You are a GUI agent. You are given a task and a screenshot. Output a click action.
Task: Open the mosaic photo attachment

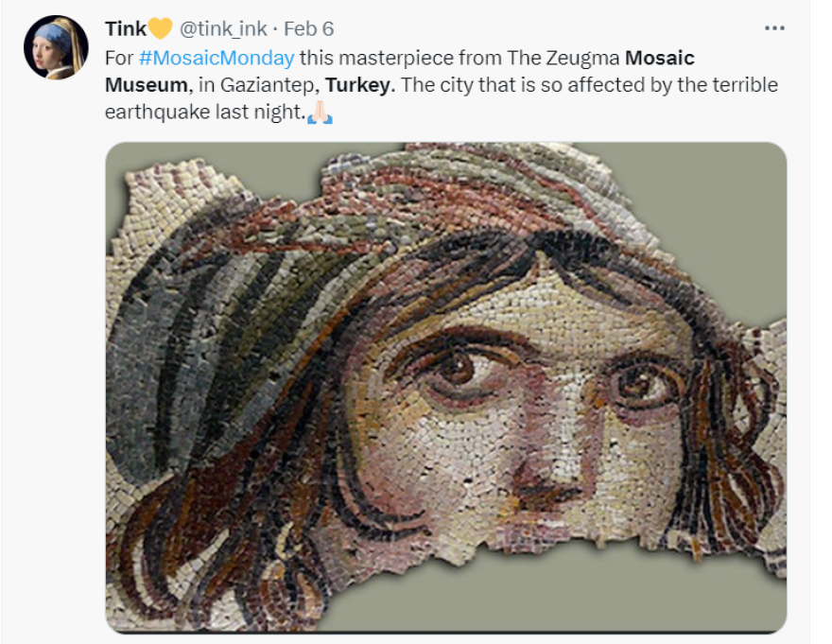[x=446, y=387]
